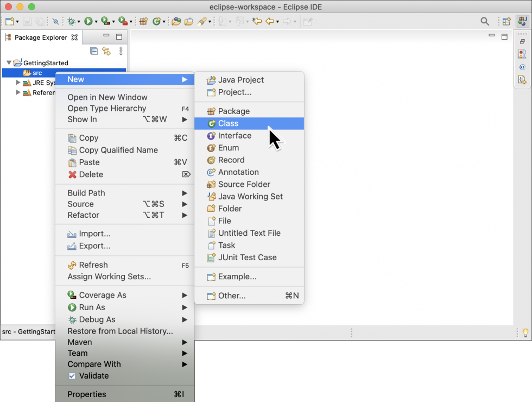Expand the Referenced Libraries node
The height and width of the screenshot is (402, 532).
[x=18, y=92]
